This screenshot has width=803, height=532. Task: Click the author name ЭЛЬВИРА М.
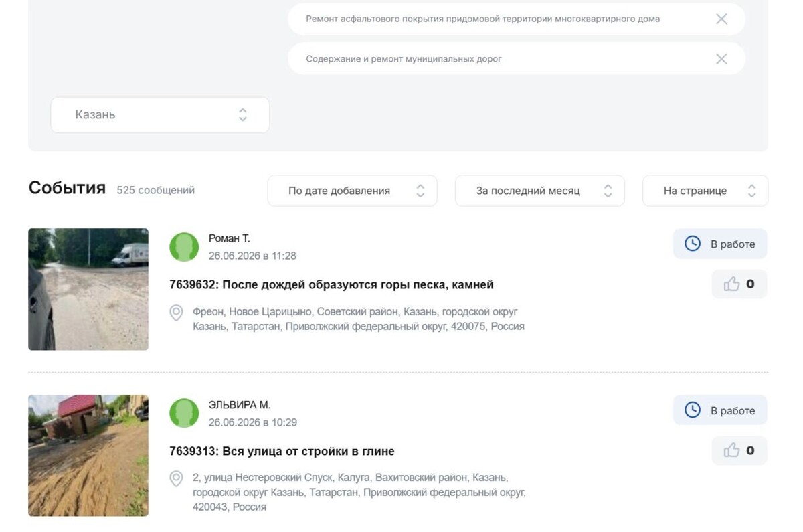tap(240, 405)
